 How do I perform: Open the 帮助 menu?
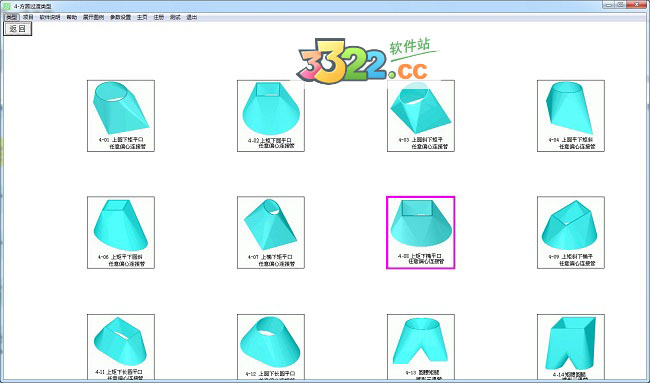pos(72,17)
